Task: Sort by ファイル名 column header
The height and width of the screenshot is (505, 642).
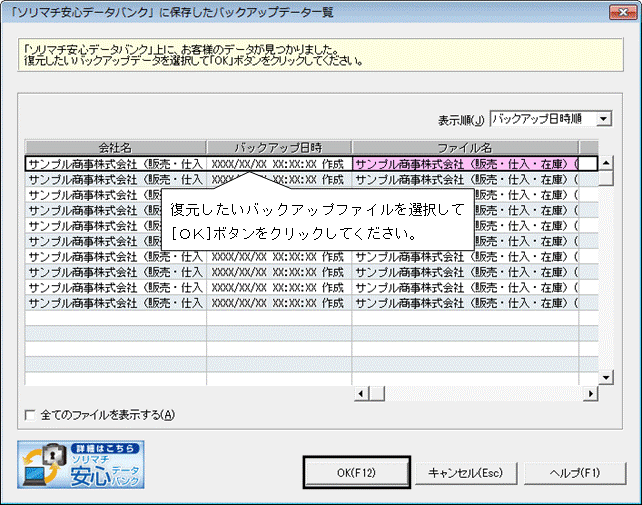Action: click(x=465, y=147)
